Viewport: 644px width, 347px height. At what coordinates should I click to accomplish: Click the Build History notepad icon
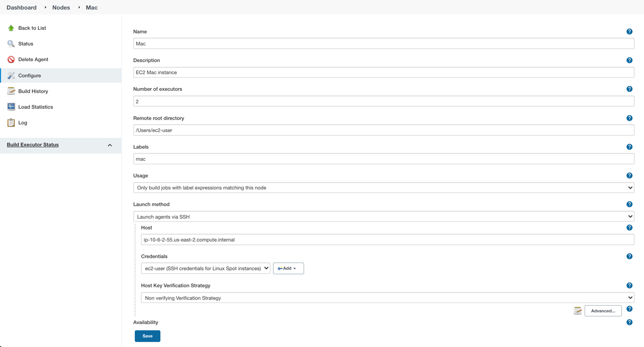[x=11, y=91]
